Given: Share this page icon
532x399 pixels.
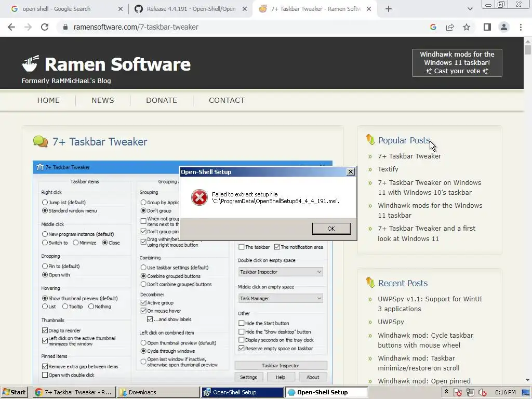Looking at the screenshot, I should 450,27.
